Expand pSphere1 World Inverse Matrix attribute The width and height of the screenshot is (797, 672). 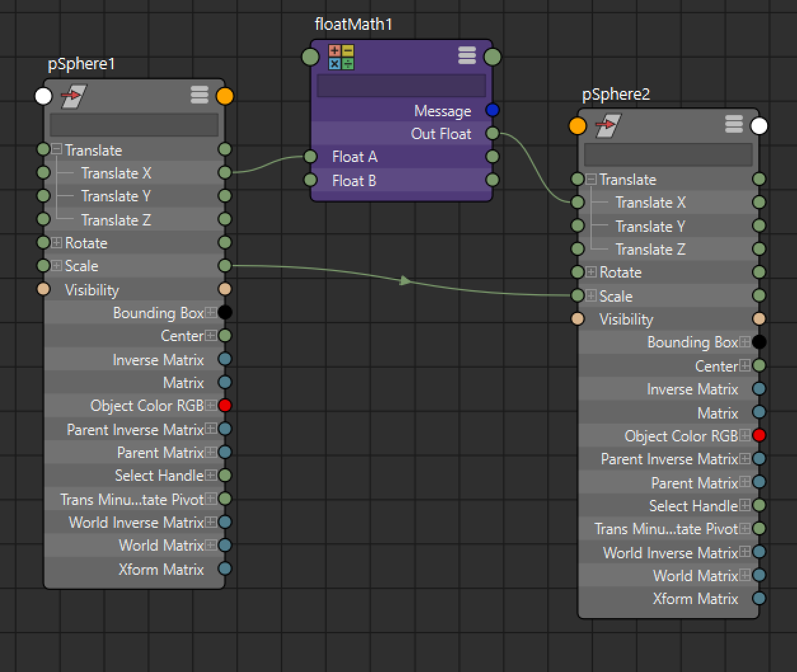pos(210,522)
